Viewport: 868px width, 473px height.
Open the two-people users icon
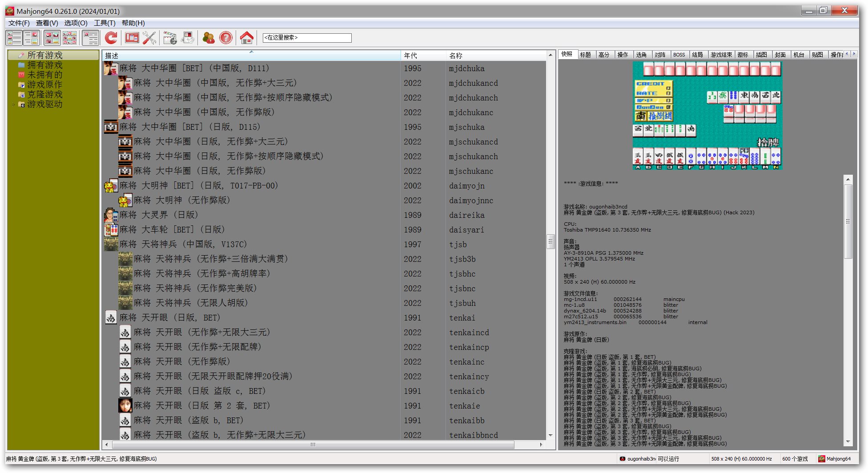tap(208, 38)
